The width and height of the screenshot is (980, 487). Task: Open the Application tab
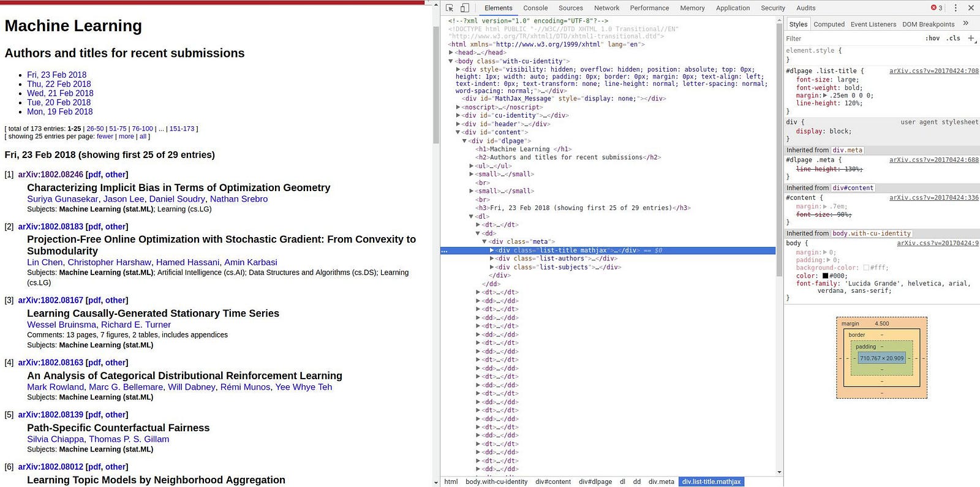click(x=733, y=8)
